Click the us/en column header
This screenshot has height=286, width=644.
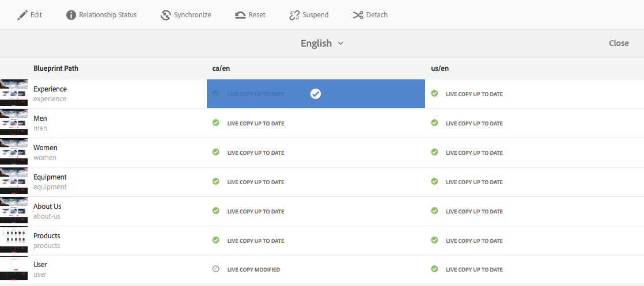440,68
